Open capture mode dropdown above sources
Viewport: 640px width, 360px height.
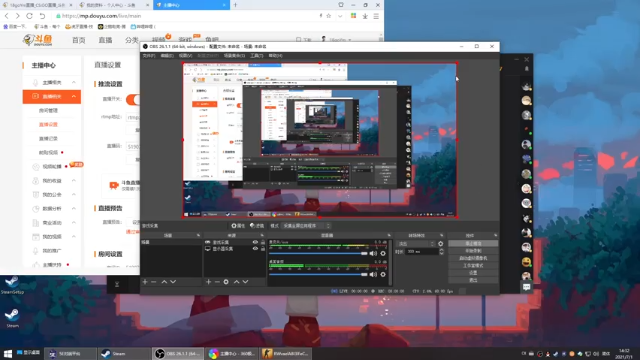tap(306, 226)
